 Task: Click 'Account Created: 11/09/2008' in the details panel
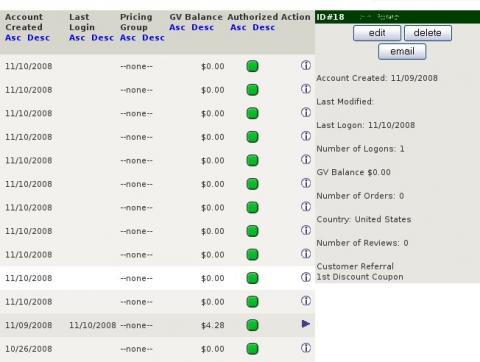click(x=377, y=78)
